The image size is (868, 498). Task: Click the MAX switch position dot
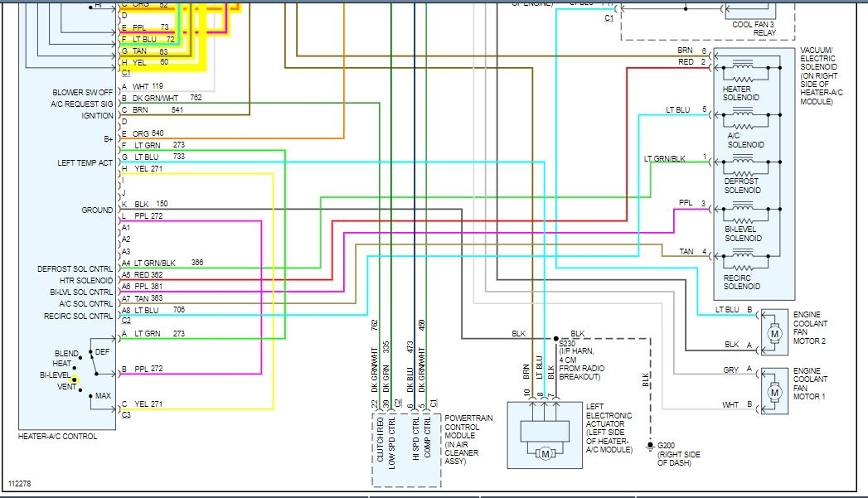pyautogui.click(x=90, y=395)
